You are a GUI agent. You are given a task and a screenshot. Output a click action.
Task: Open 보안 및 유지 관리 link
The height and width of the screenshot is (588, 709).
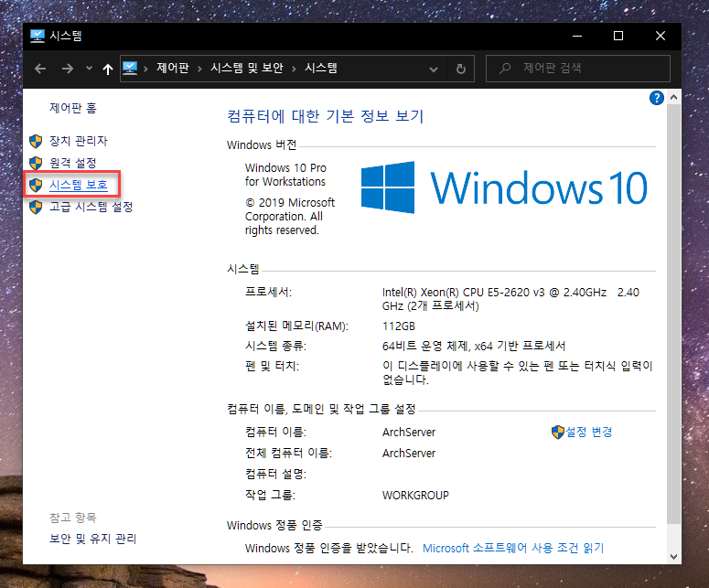point(93,539)
